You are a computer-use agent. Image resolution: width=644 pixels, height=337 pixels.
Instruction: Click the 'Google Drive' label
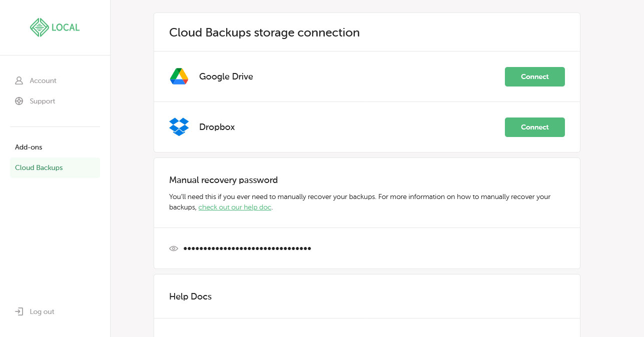click(226, 76)
